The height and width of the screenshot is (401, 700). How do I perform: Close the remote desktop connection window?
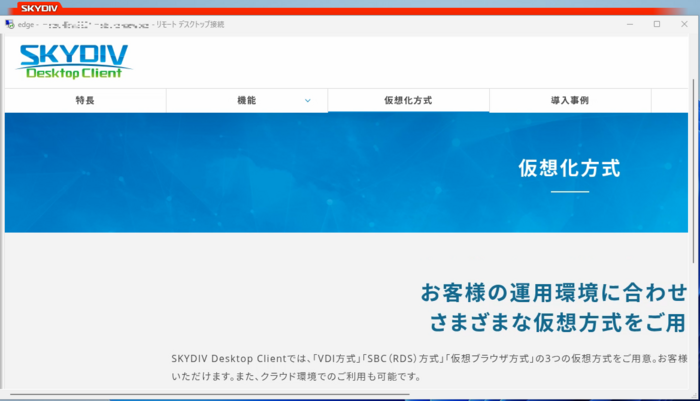684,24
